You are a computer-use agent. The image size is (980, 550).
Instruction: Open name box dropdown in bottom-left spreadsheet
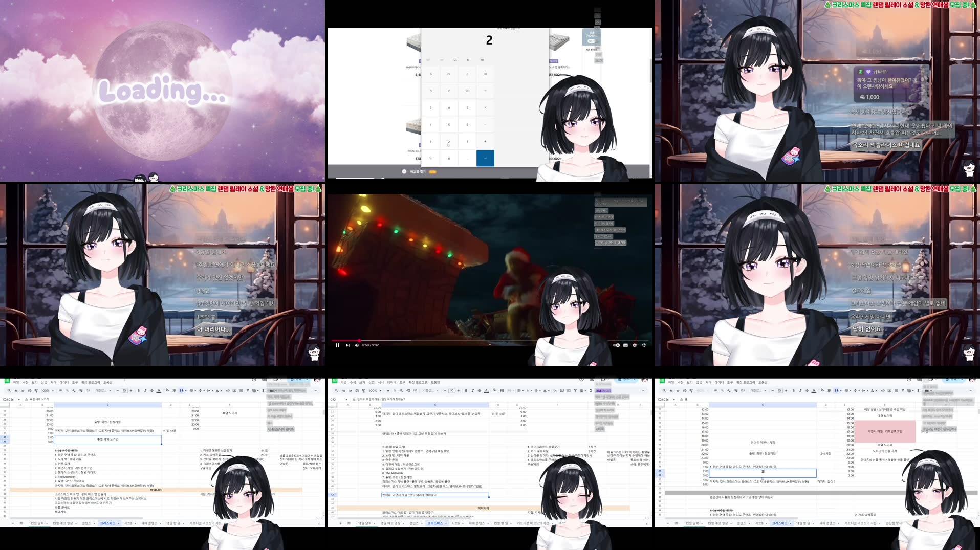19,399
